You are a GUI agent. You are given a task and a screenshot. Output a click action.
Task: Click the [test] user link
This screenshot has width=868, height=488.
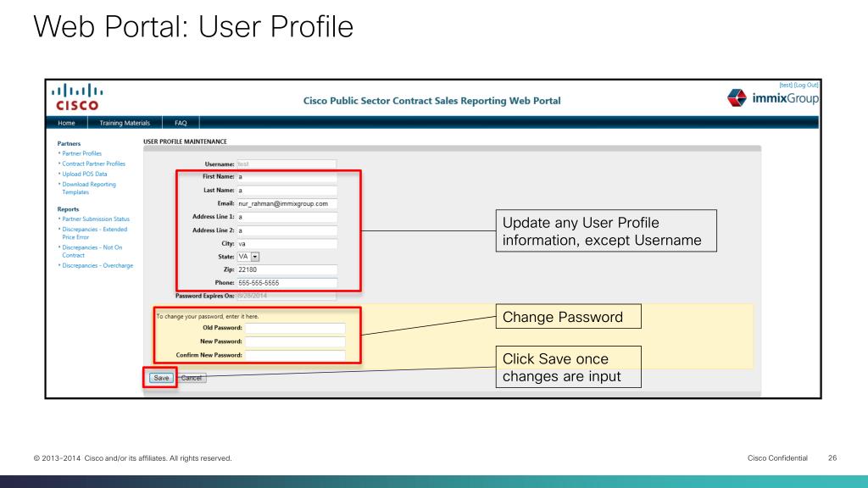[786, 86]
